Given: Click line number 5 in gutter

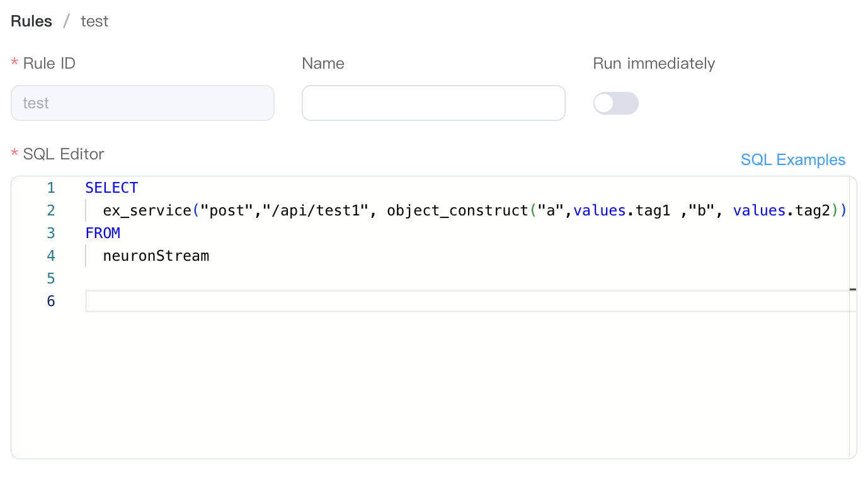Looking at the screenshot, I should pyautogui.click(x=51, y=278).
